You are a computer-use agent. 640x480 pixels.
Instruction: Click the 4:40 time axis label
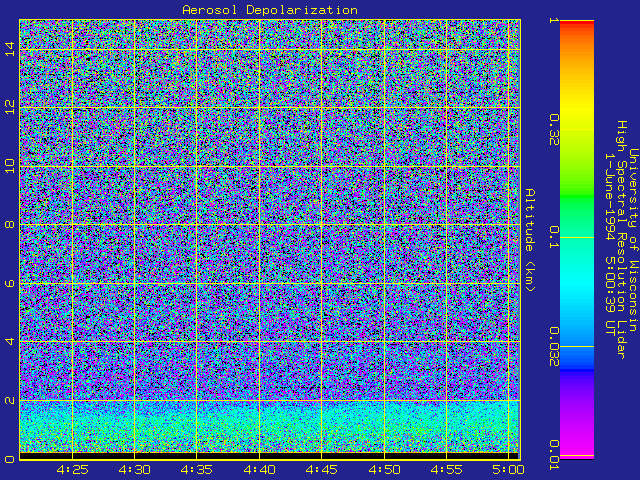point(259,470)
